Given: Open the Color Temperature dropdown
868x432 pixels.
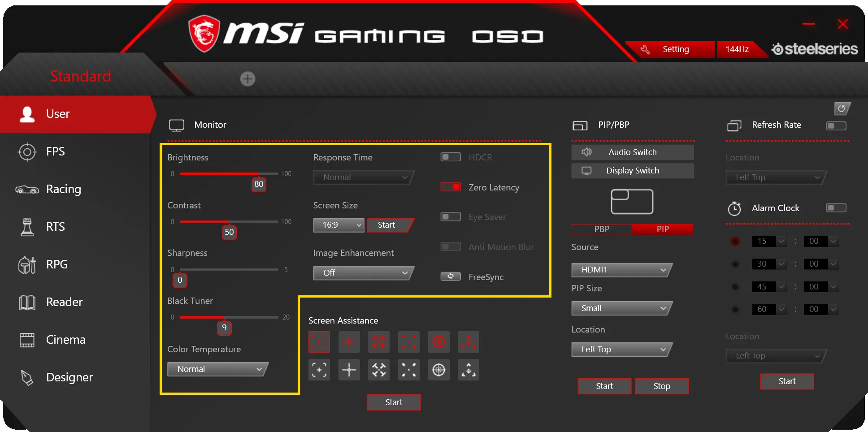Looking at the screenshot, I should (x=218, y=369).
